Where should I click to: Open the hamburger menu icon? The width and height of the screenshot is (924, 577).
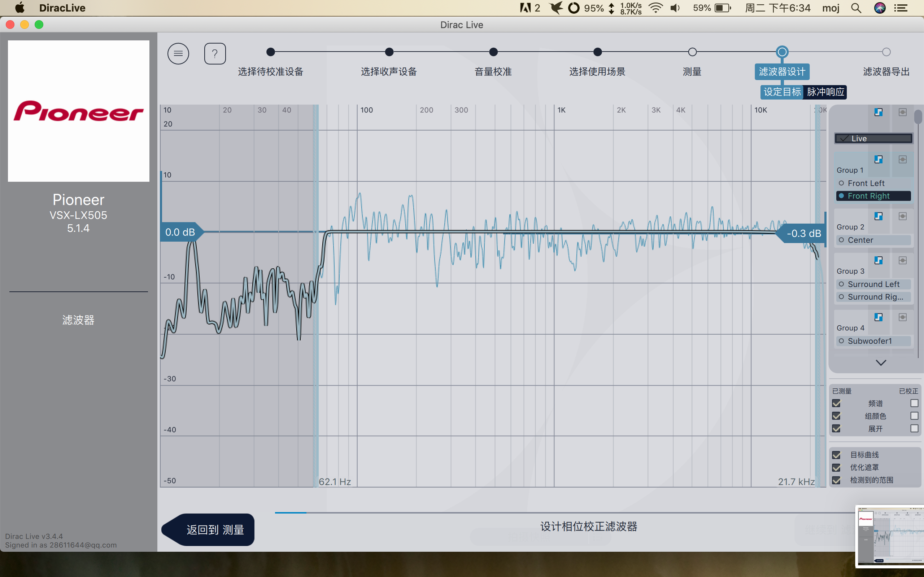pyautogui.click(x=178, y=54)
